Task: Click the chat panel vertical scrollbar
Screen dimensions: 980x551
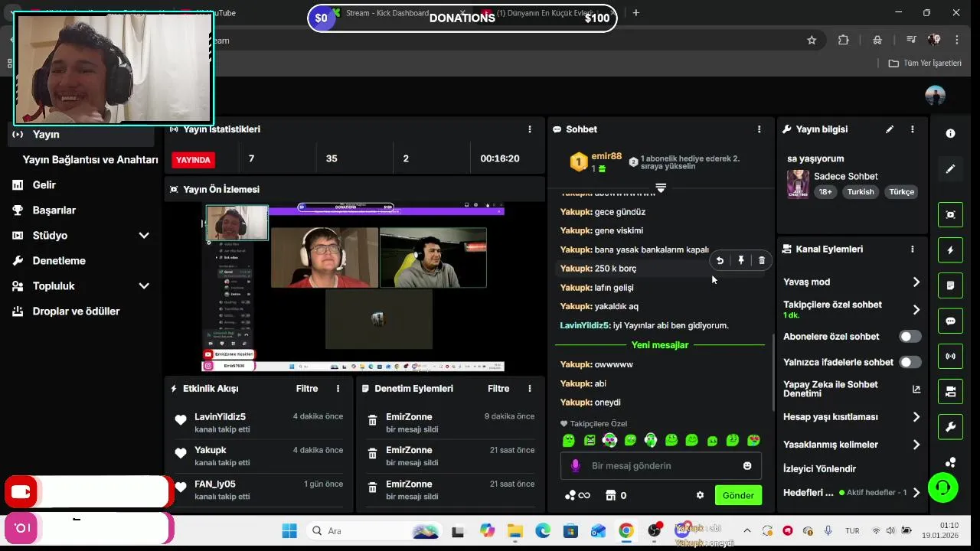Action: 773,371
